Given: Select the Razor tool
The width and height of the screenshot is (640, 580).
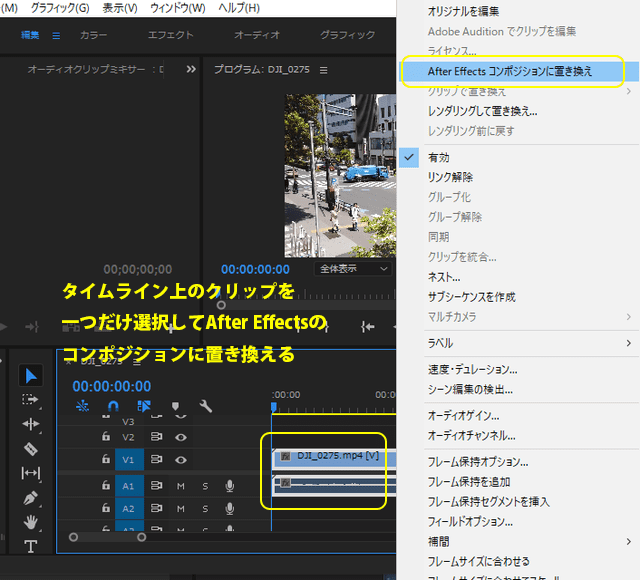Looking at the screenshot, I should 31,449.
